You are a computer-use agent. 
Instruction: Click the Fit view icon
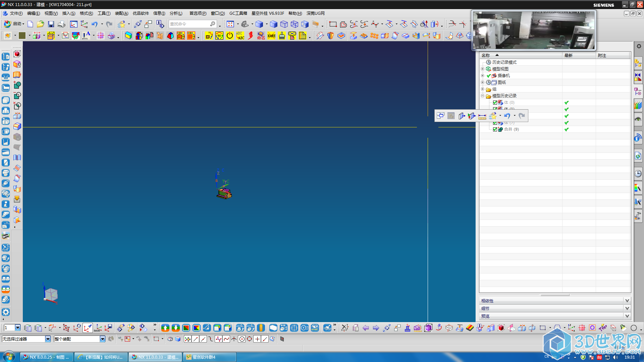coord(230,24)
